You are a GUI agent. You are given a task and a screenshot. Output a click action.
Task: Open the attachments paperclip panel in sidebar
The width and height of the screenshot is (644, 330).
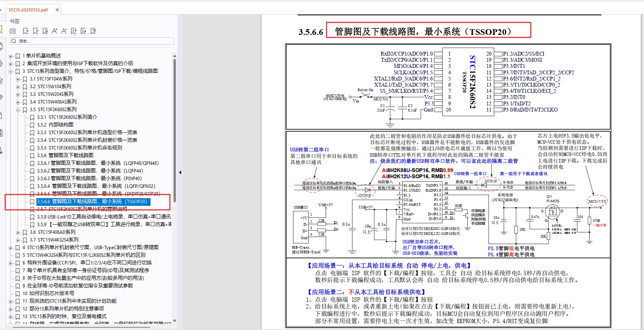1,98
